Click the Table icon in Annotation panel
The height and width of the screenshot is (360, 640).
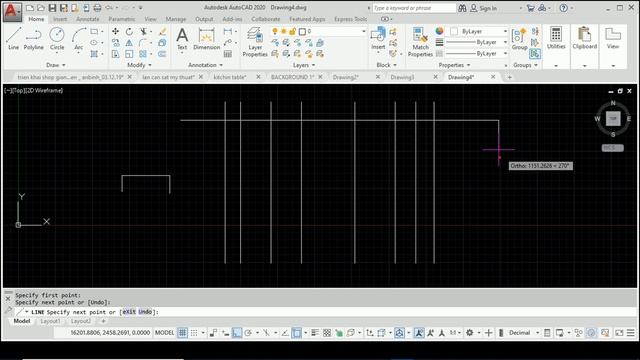(228, 54)
